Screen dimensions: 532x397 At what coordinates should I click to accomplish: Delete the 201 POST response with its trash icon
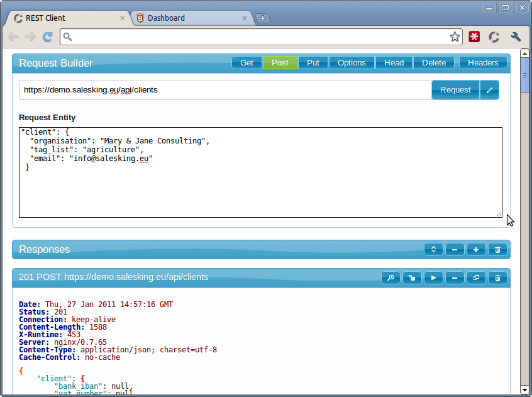pos(497,278)
